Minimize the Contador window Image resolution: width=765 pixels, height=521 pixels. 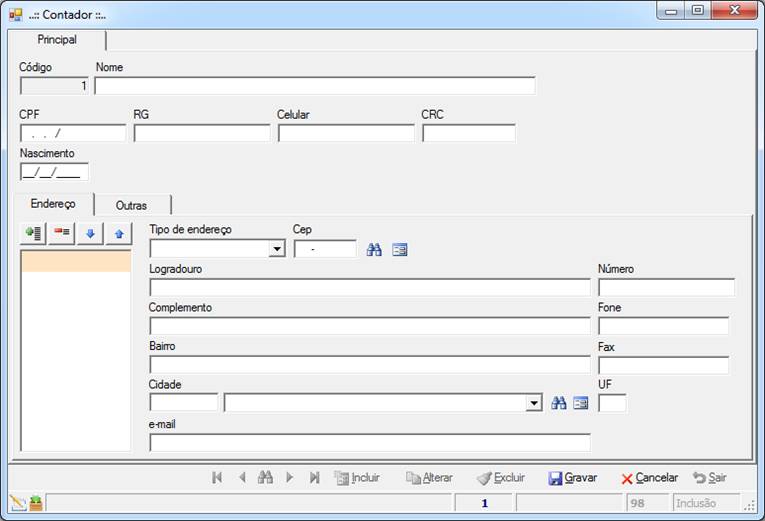click(671, 11)
